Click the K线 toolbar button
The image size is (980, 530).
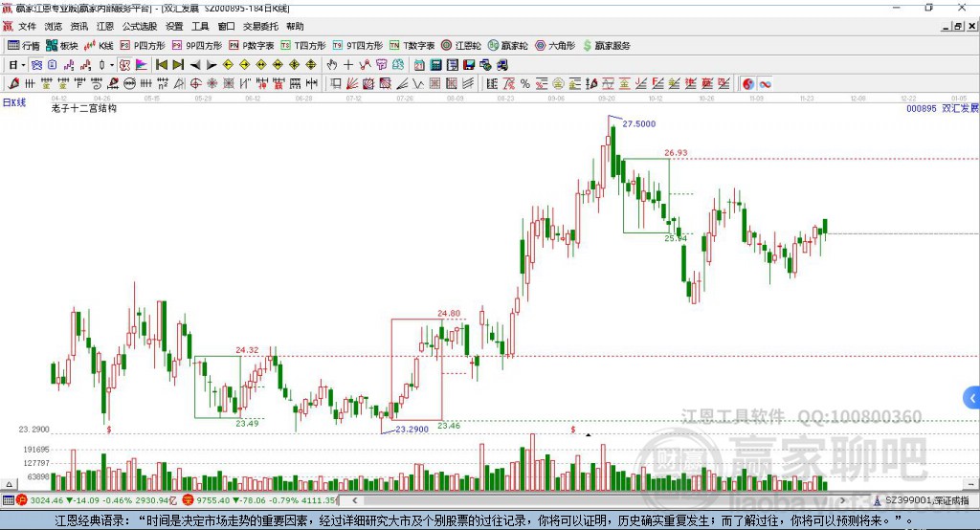[99, 46]
